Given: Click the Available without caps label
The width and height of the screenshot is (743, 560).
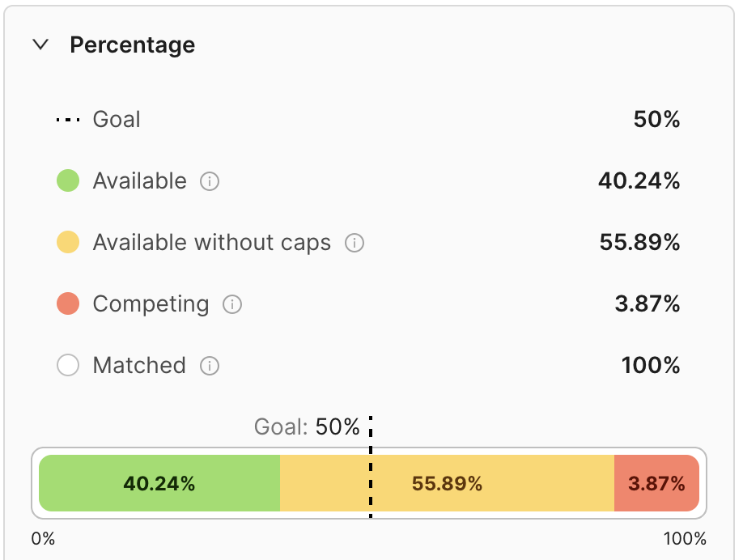Looking at the screenshot, I should (212, 243).
